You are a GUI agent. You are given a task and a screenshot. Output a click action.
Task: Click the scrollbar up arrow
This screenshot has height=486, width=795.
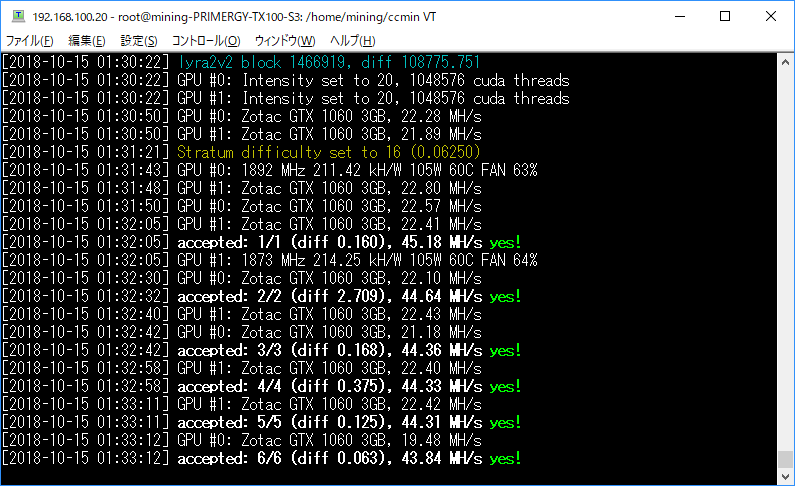[x=785, y=62]
